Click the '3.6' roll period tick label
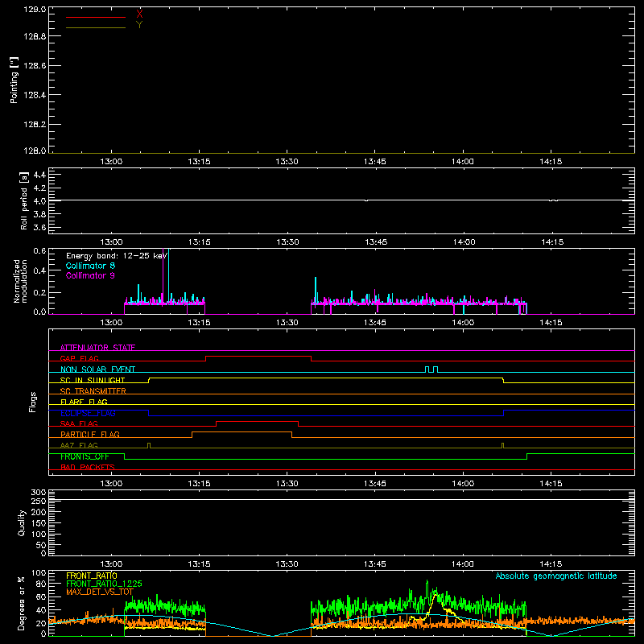The width and height of the screenshot is (644, 644). 39,227
